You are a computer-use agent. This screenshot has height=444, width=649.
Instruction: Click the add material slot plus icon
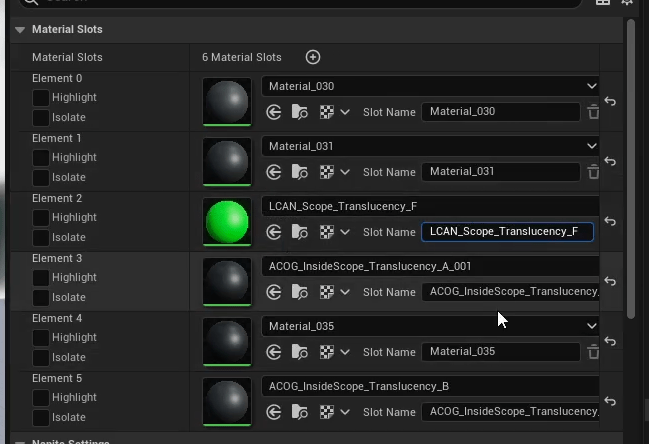(x=313, y=57)
